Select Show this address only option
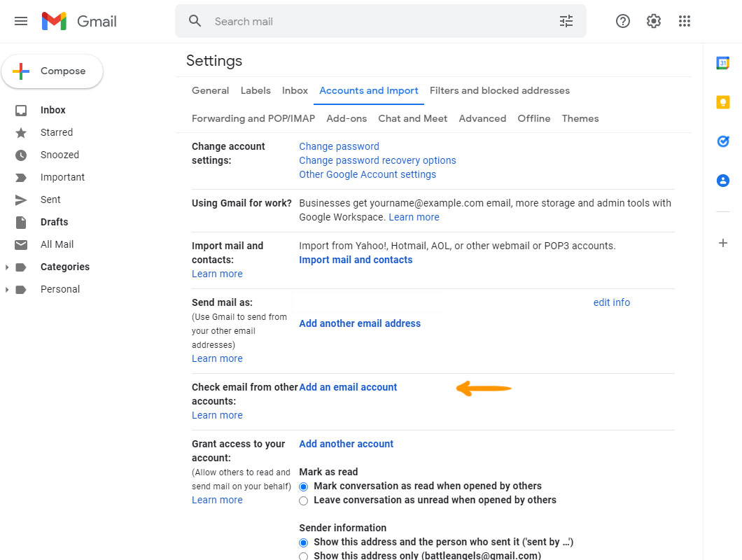Screen dimensions: 742x560 304,556
